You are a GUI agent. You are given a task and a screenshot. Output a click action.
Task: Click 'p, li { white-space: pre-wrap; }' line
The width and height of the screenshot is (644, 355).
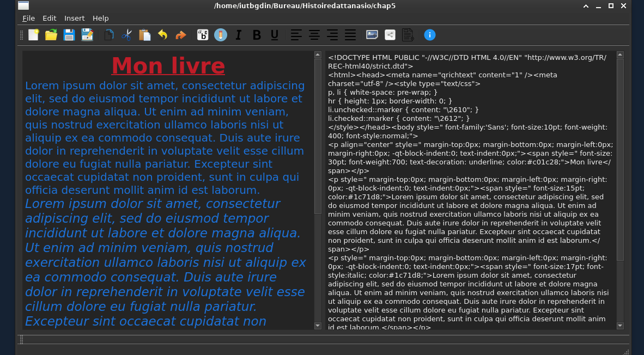click(x=383, y=93)
